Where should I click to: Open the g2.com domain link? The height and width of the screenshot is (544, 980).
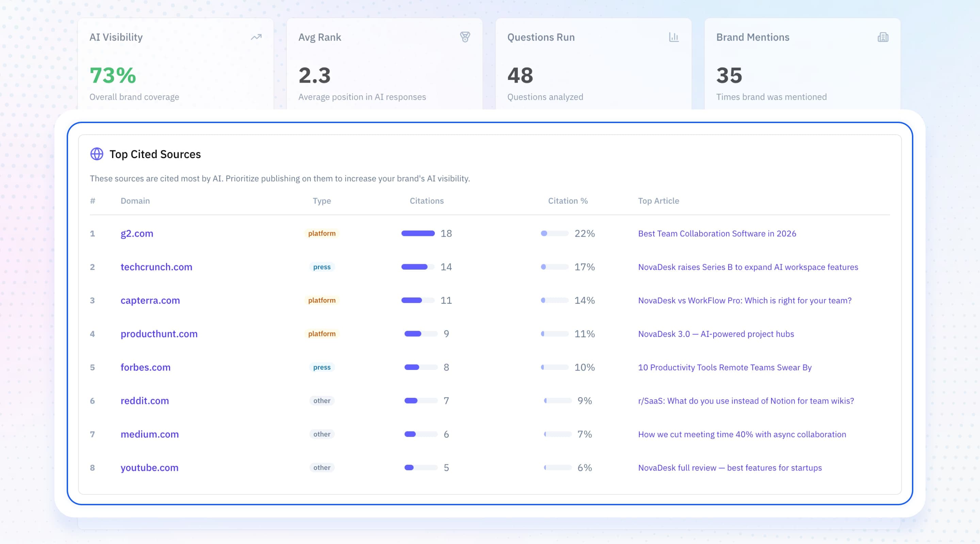(x=137, y=234)
